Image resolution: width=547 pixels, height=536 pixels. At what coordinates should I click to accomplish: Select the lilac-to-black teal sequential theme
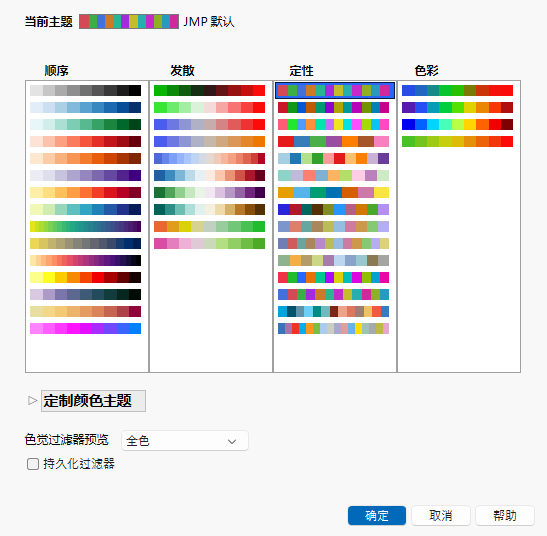(x=85, y=295)
